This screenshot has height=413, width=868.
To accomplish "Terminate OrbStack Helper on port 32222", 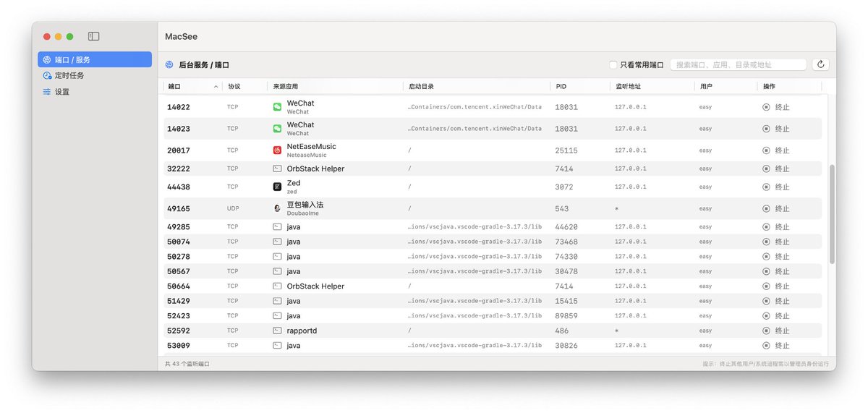I will [775, 169].
